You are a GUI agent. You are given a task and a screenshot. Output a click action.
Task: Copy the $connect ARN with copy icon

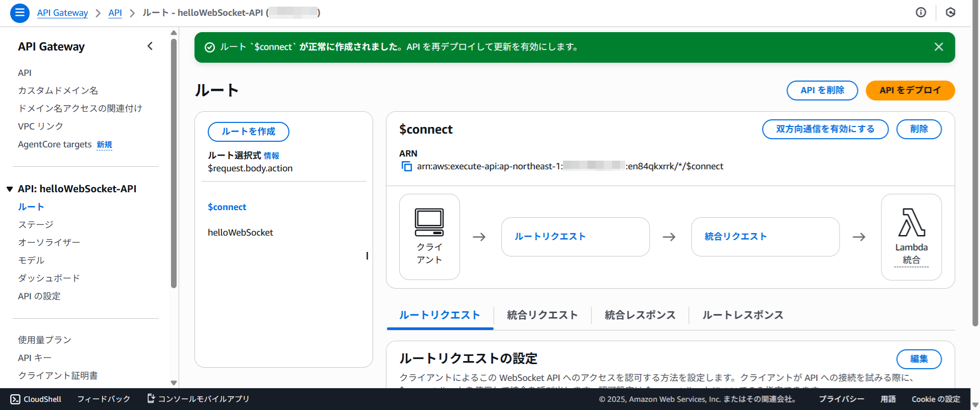(406, 166)
